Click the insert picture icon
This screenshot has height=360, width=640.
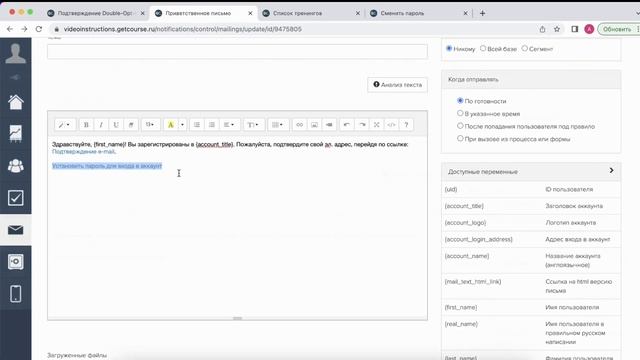point(314,125)
